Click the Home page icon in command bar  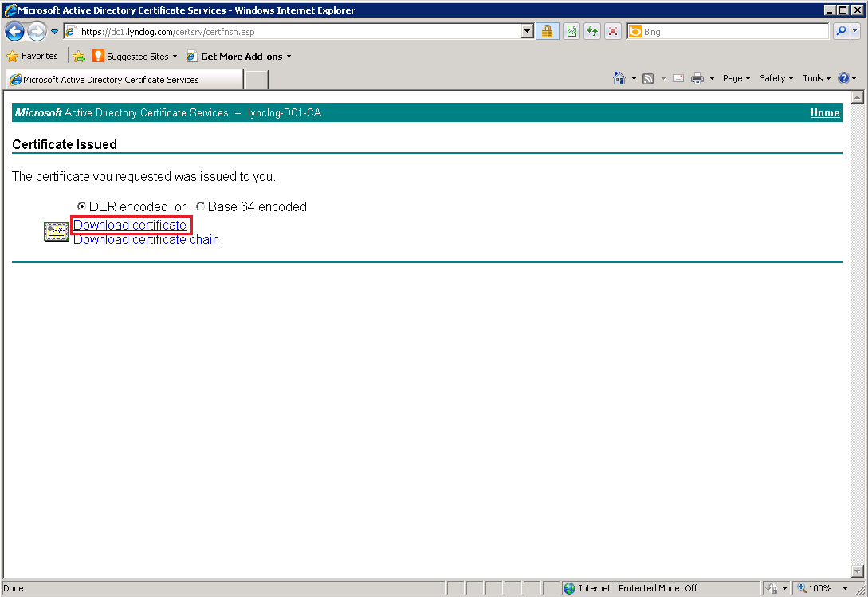point(619,78)
